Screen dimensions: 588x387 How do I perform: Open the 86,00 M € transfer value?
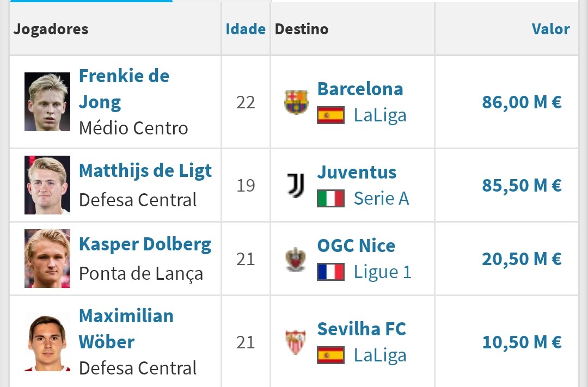522,102
